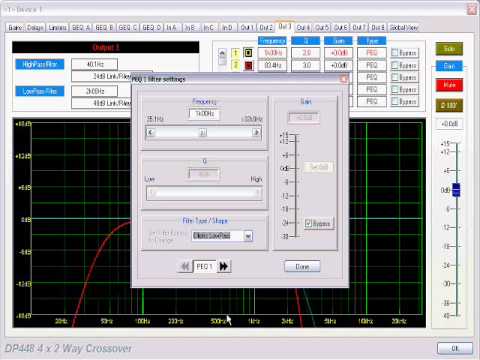This screenshot has height=360, width=480.
Task: Switch to the Out 1 tab
Action: 247,28
